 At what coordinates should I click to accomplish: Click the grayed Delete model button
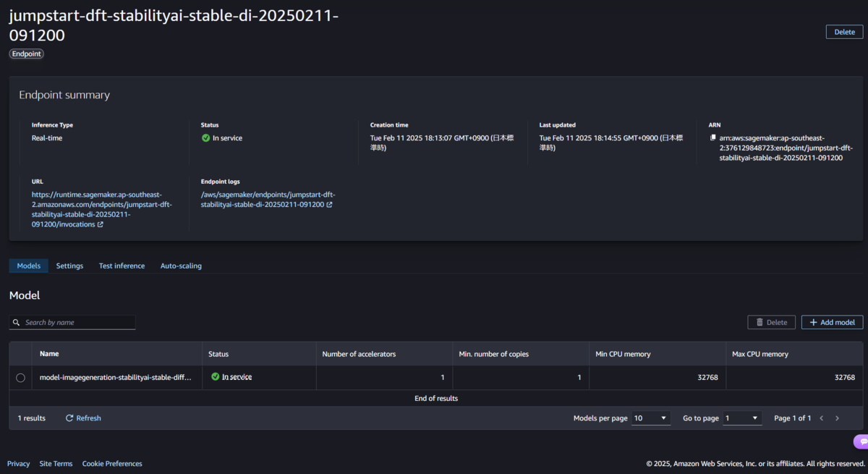(771, 322)
